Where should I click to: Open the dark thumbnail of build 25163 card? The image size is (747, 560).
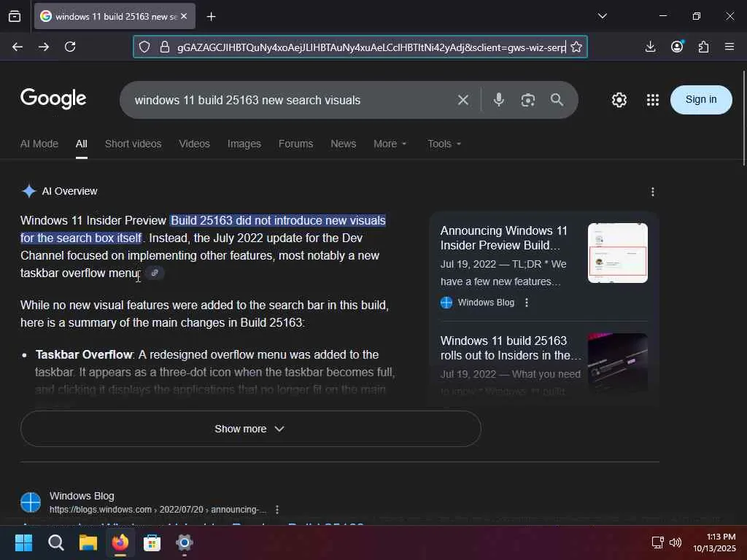tap(617, 363)
